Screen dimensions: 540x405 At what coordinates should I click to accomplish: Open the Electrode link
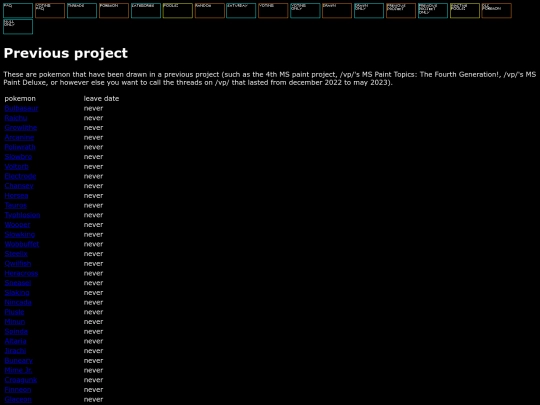pos(20,176)
